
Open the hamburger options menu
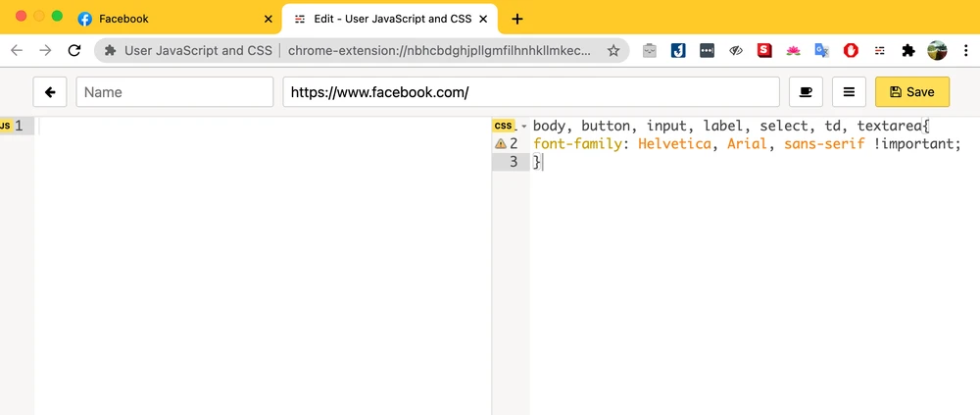tap(849, 92)
